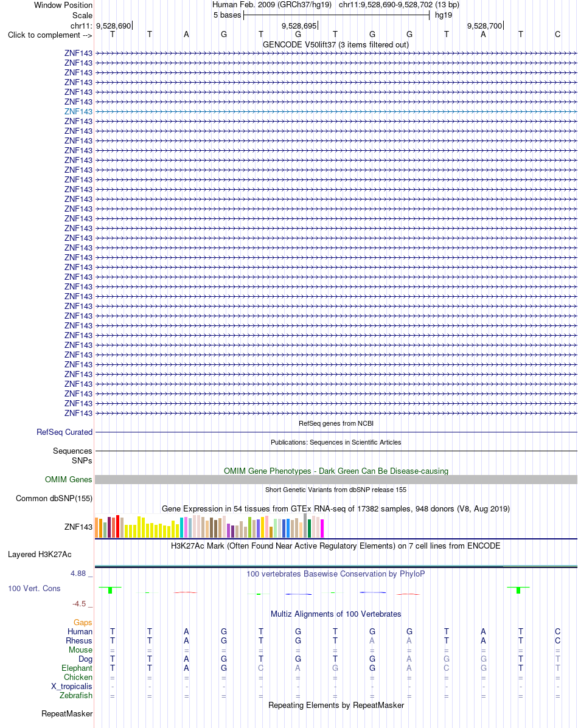Click the Scale label
578x728 pixels.
pyautogui.click(x=82, y=15)
